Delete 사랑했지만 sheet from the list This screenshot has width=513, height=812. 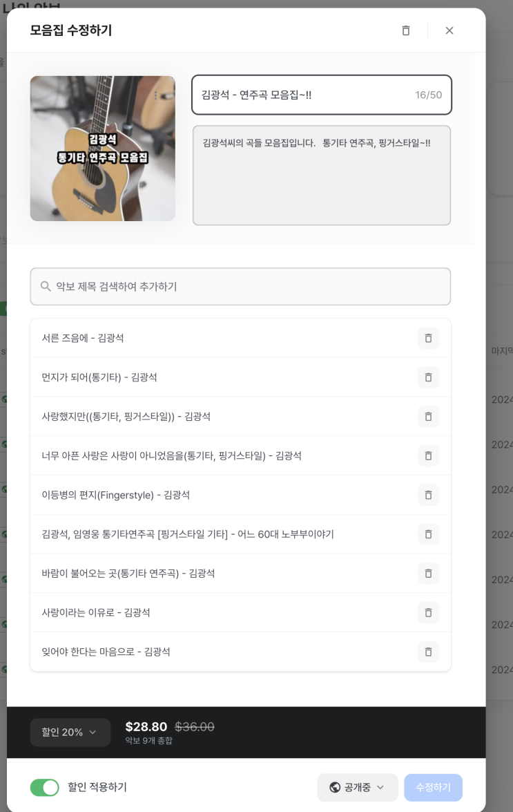pos(428,416)
